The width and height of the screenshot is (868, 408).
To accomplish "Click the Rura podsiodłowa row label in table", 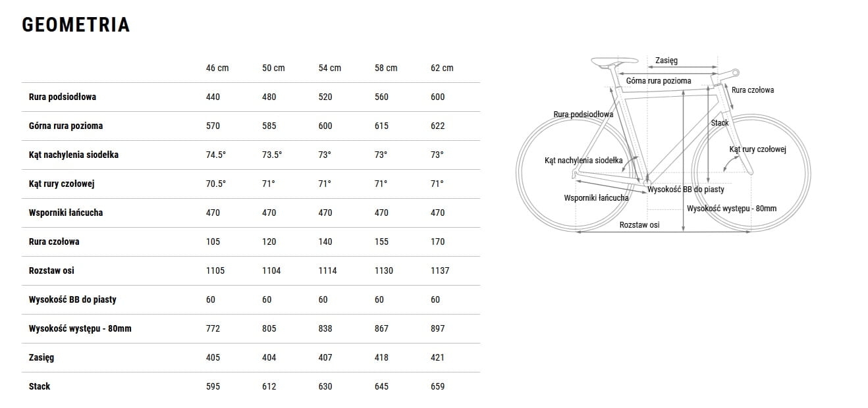I will pos(63,97).
